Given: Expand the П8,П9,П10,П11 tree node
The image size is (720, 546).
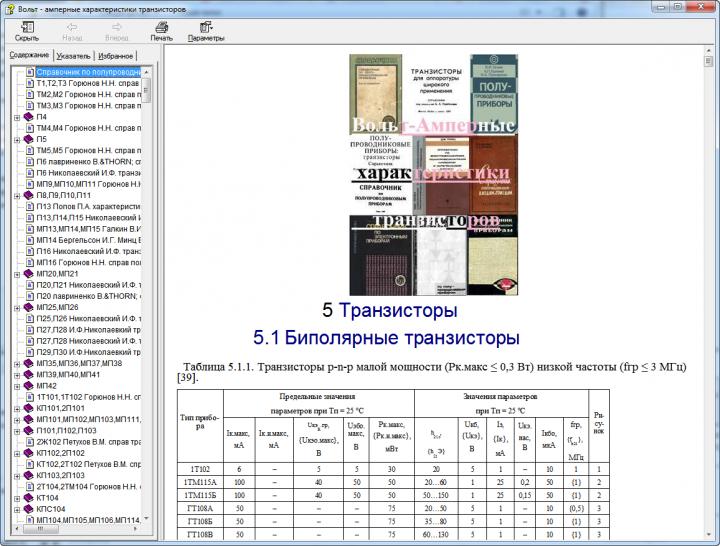Looking at the screenshot, I should [x=17, y=196].
